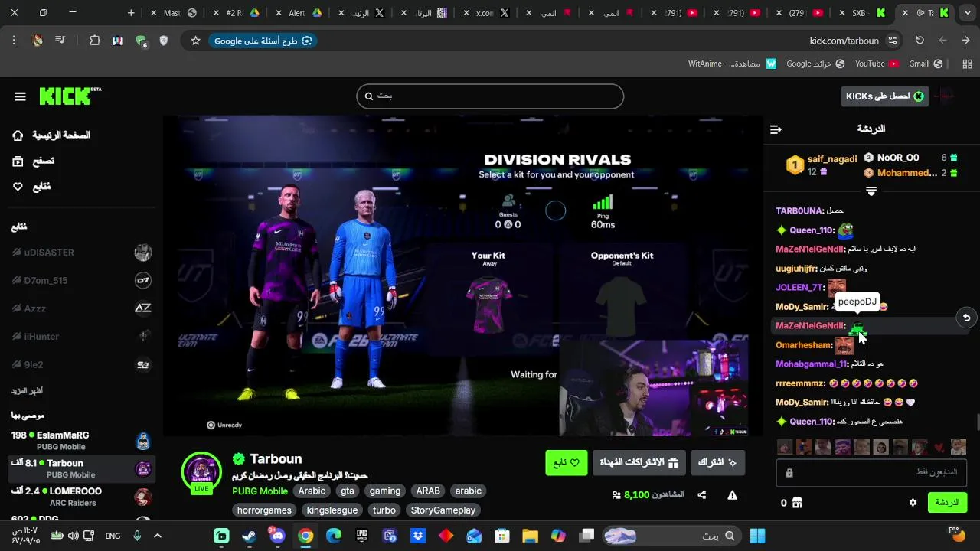This screenshot has width=980, height=551.
Task: Open ilHunter channel in sidebar
Action: [82, 337]
